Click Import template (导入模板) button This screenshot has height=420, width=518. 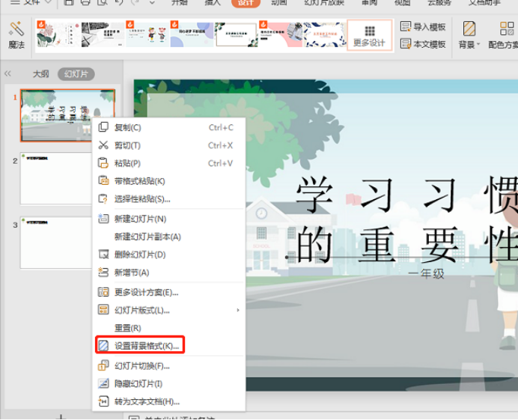coord(423,26)
